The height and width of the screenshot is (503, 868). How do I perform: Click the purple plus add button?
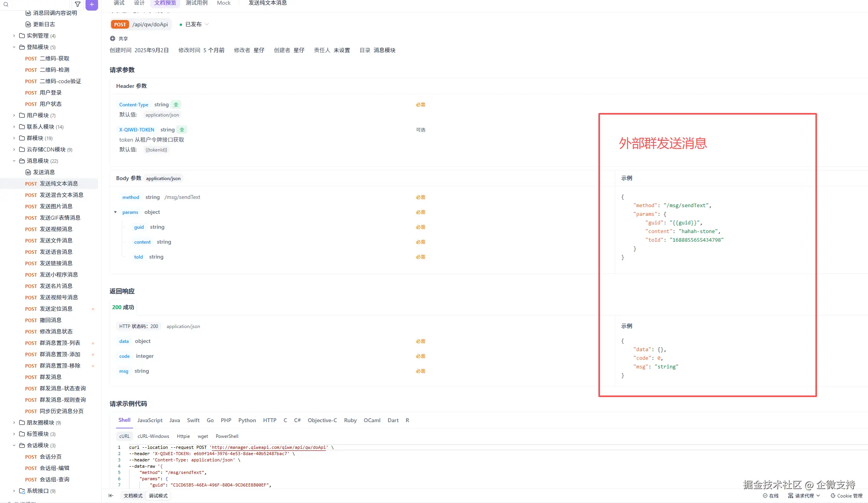coord(92,4)
